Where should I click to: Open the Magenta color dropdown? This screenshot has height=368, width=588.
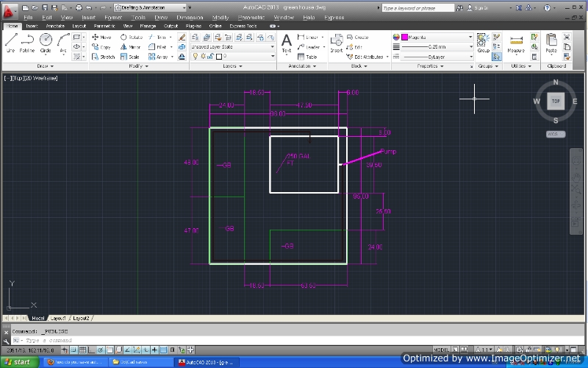(x=437, y=38)
